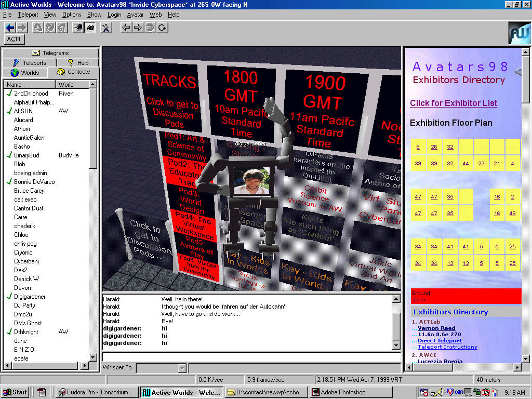Select contact BinaryBud in the list

coord(26,155)
